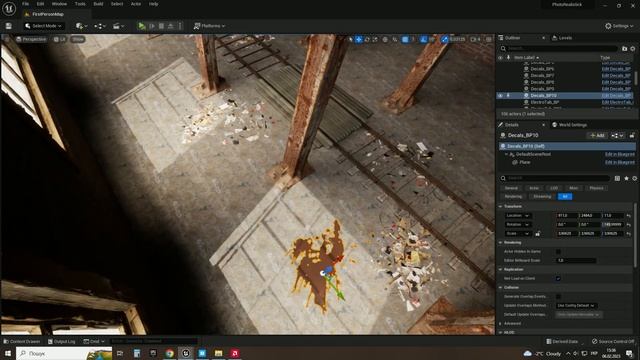Screen dimensions: 640x360
Task: Select the Rendering filter in Details
Action: [x=513, y=197]
